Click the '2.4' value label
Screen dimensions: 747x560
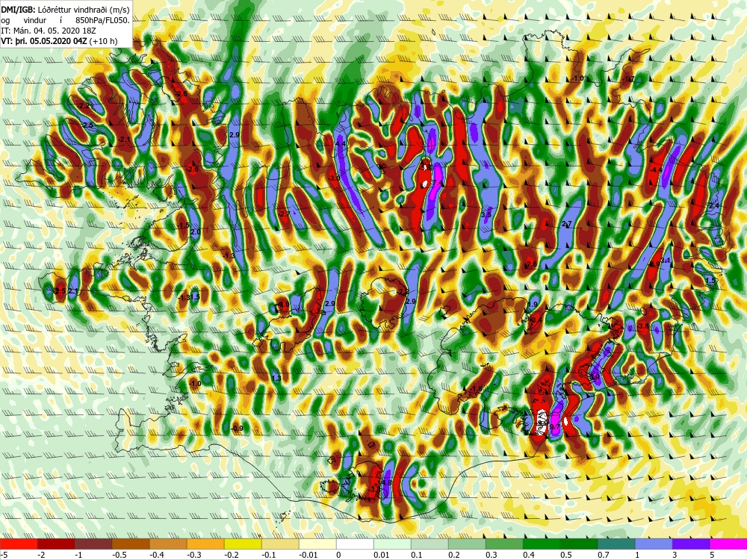pos(713,206)
